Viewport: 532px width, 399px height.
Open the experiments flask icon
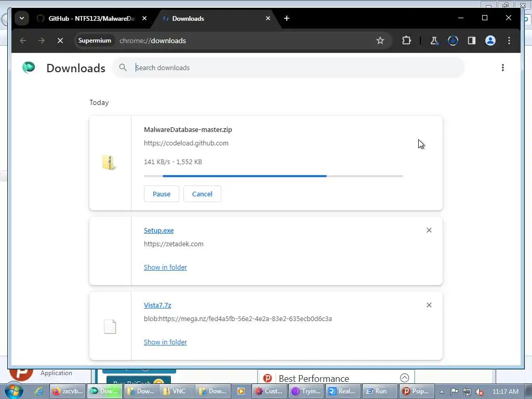pos(434,41)
